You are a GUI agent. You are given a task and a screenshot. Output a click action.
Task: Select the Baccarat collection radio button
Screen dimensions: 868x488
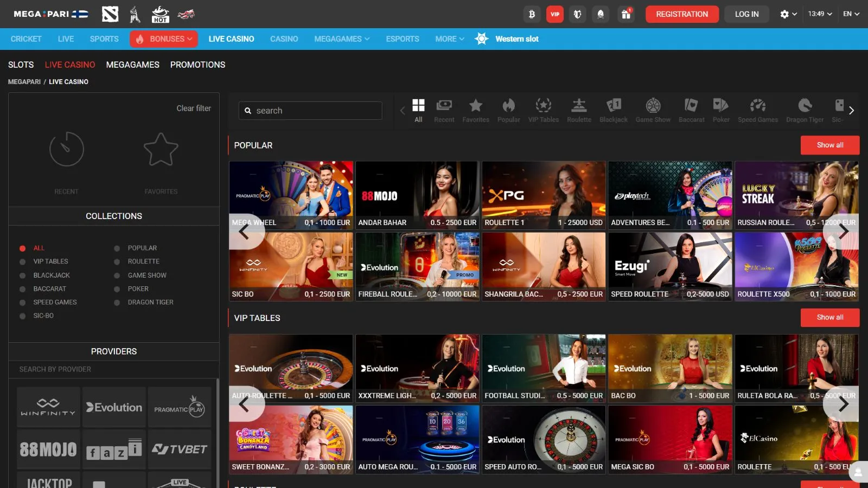point(23,289)
